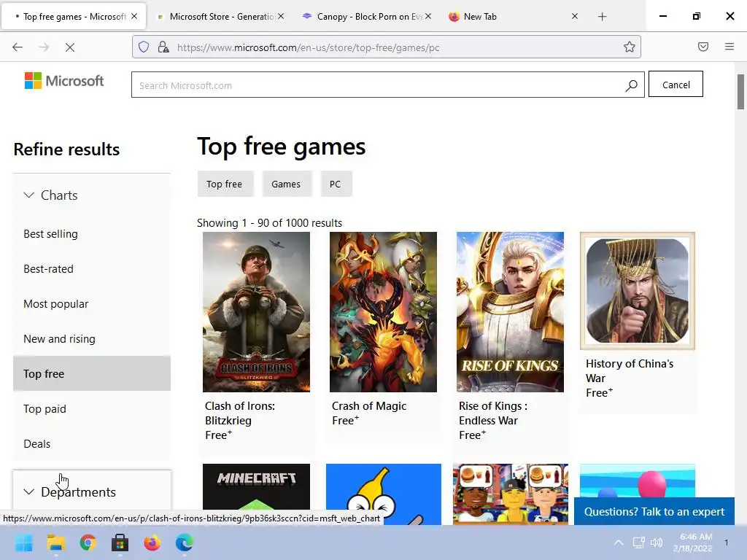Open a new browser tab
This screenshot has width=747, height=560.
pyautogui.click(x=602, y=17)
